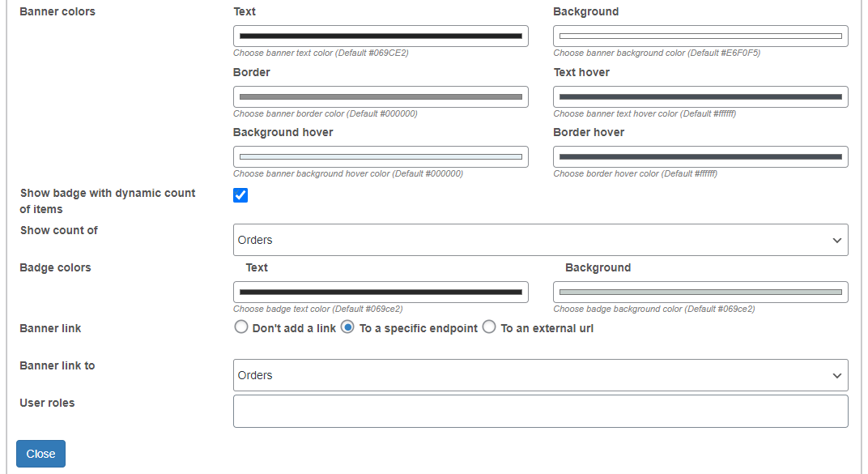Open the banner Border color picker
868x474 pixels.
click(x=381, y=96)
